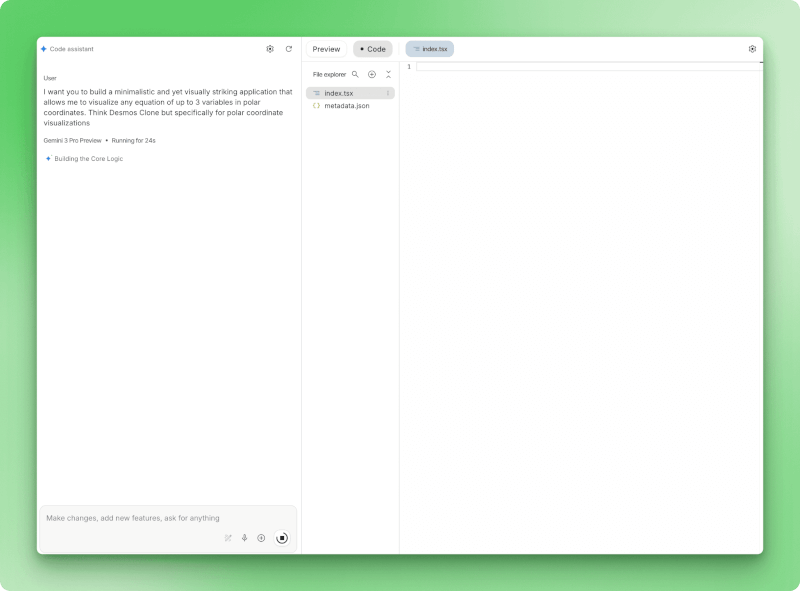Select index.tsx in the file explorer

[339, 93]
